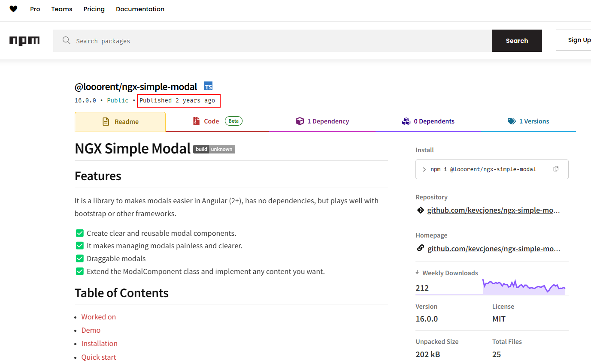Click the Code zip file icon
The width and height of the screenshot is (591, 364).
[196, 121]
